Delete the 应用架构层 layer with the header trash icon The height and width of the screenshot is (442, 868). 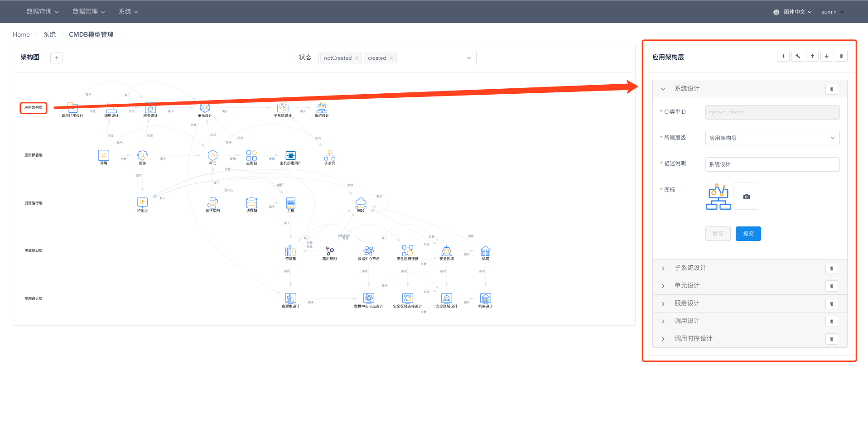(x=841, y=56)
